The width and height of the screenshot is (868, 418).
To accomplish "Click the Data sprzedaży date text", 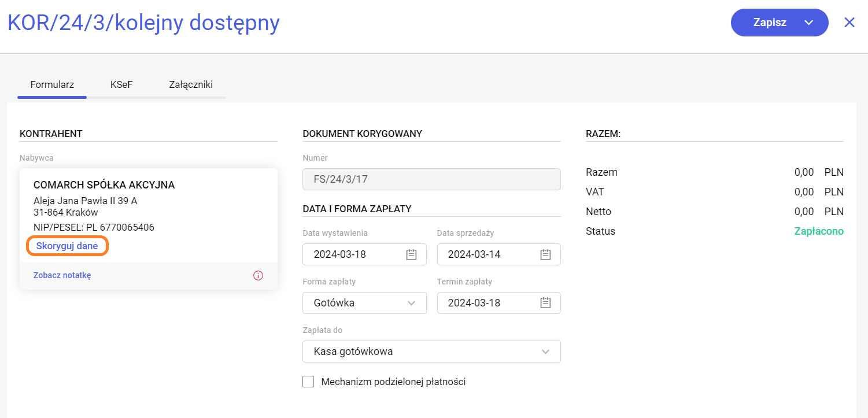I will coord(474,254).
